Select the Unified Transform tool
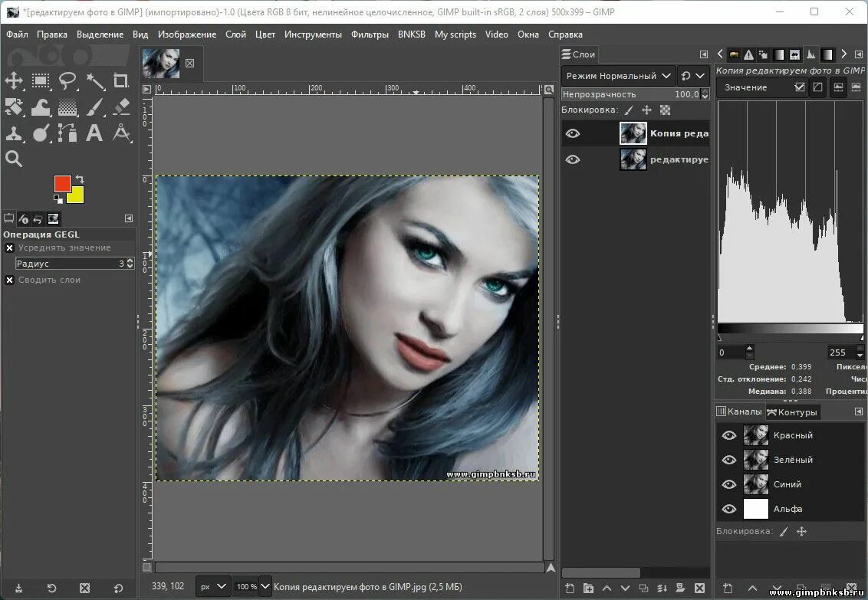The width and height of the screenshot is (868, 600). (x=14, y=107)
